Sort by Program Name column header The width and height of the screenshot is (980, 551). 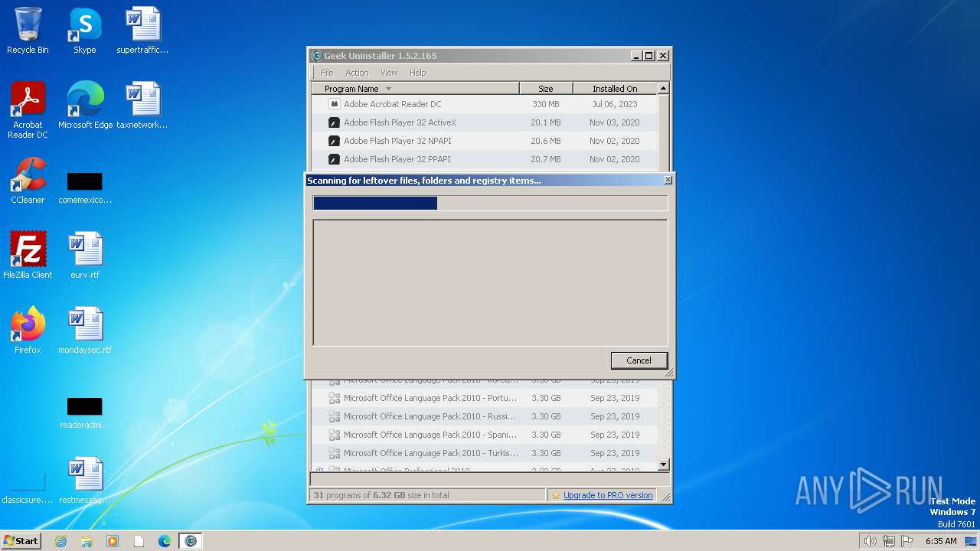pyautogui.click(x=415, y=89)
